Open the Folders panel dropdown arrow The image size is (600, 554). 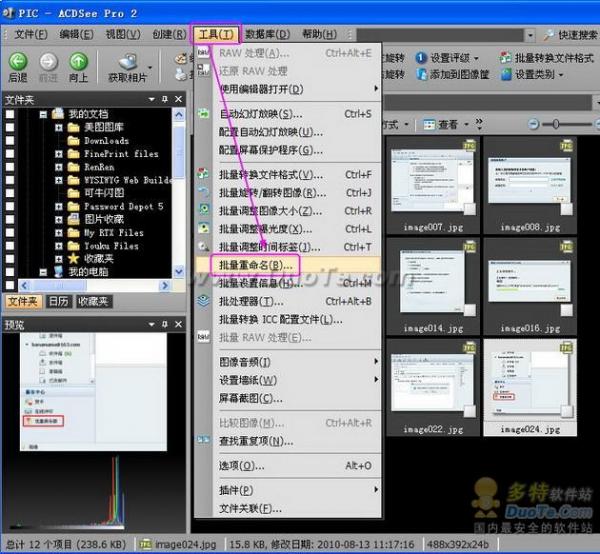click(x=152, y=99)
